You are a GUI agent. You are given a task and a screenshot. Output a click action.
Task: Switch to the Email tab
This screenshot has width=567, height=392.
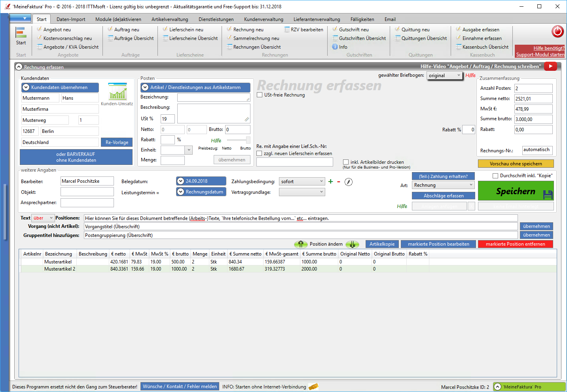coord(390,19)
